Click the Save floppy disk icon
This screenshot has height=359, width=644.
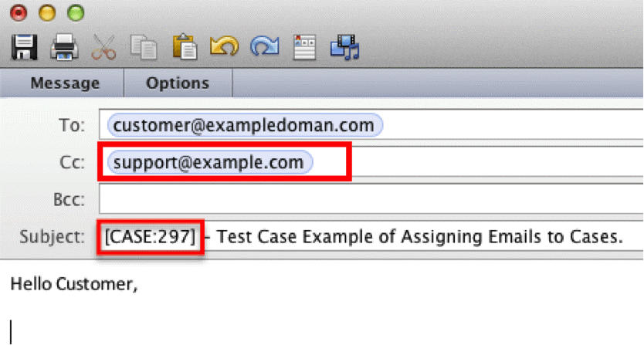24,47
